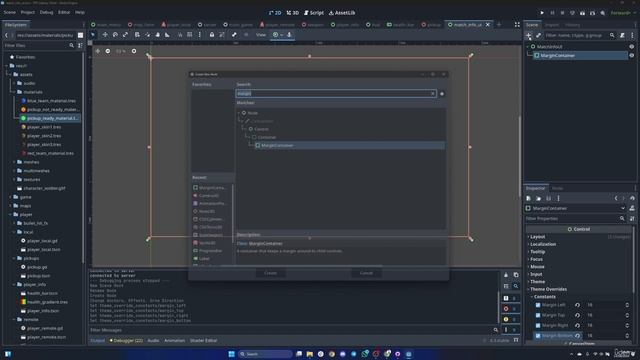Uncheck the Margin Left override checkbox
The height and width of the screenshot is (360, 640).
(x=538, y=305)
